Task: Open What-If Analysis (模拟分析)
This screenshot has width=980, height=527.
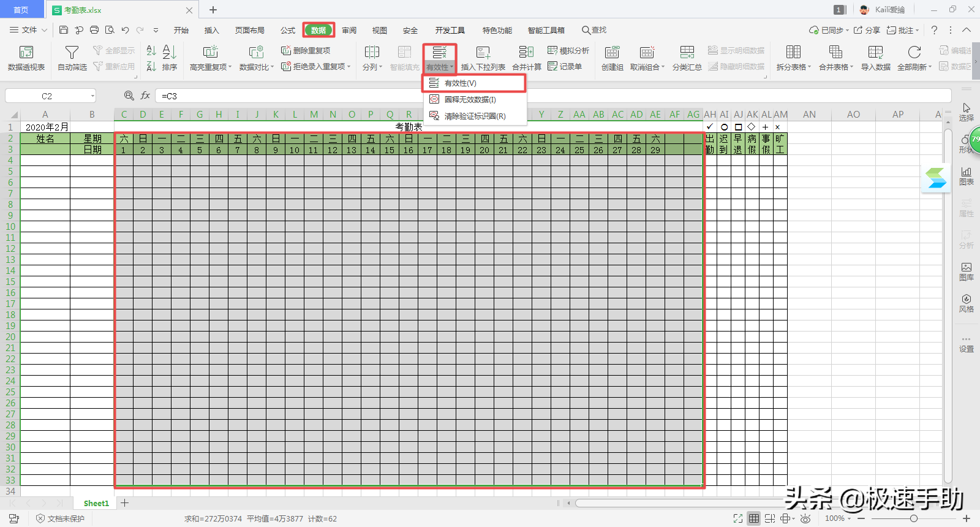Action: [568, 50]
